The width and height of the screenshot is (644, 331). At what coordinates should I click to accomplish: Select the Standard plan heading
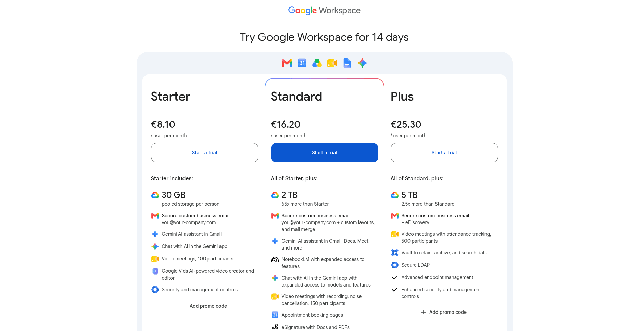[296, 97]
